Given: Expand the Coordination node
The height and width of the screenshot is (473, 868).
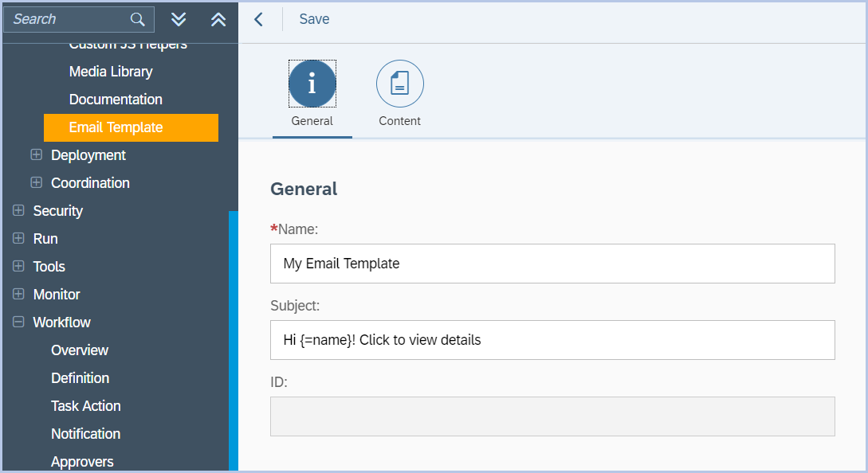Looking at the screenshot, I should point(36,182).
